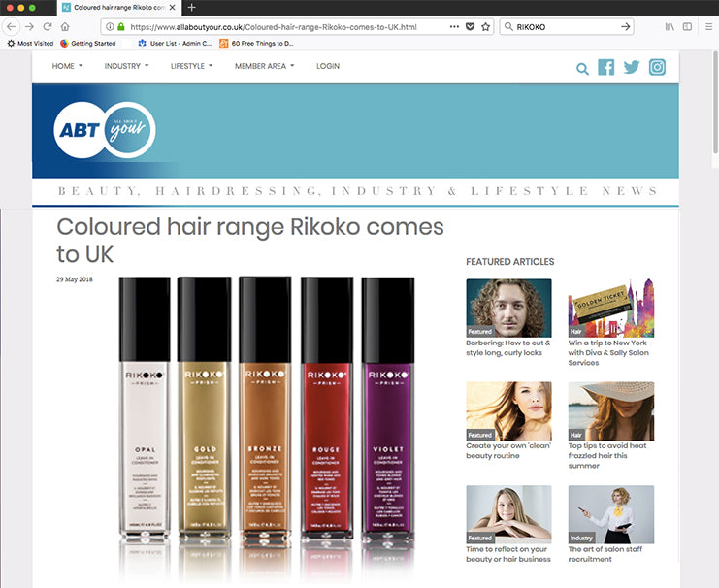Click the Rikoko bottles product image
Image resolution: width=719 pixels, height=588 pixels.
[267, 427]
